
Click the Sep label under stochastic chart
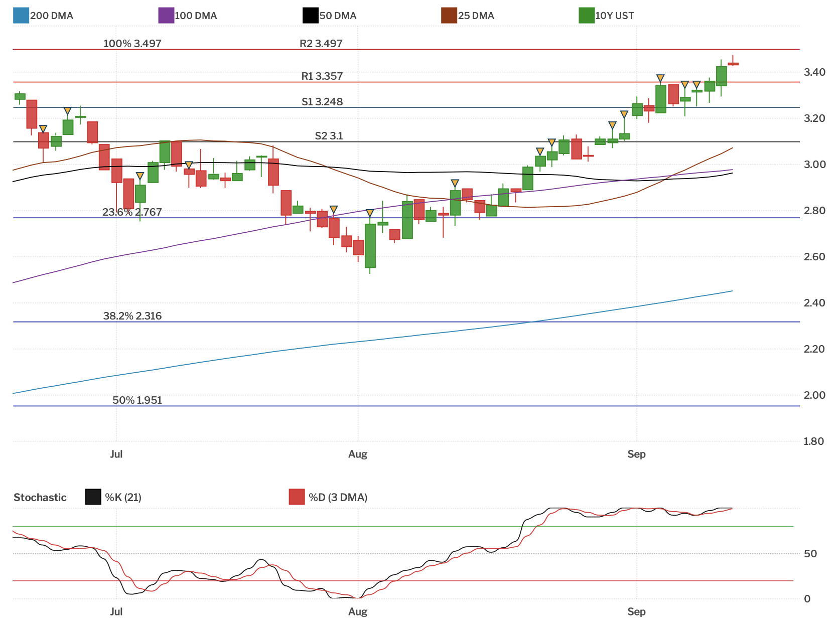pos(636,612)
